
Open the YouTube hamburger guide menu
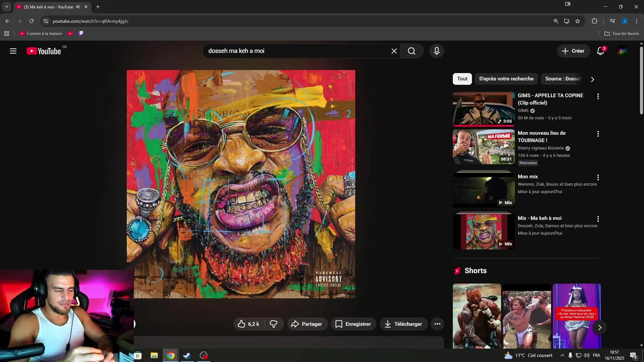pyautogui.click(x=13, y=51)
